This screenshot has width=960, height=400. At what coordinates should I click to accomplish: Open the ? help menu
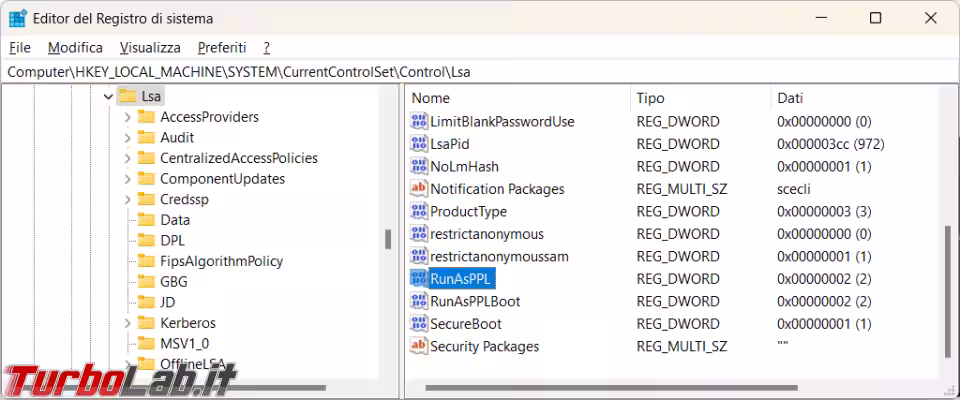pos(266,47)
